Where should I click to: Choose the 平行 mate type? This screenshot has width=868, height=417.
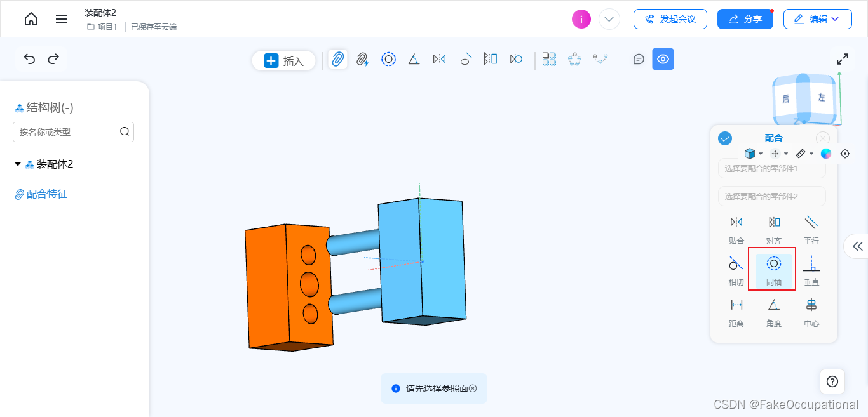(811, 230)
